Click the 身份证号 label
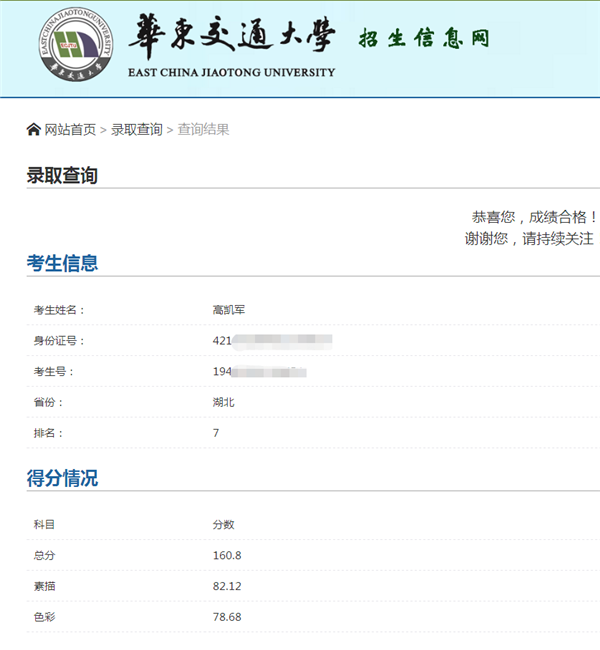 [x=59, y=341]
